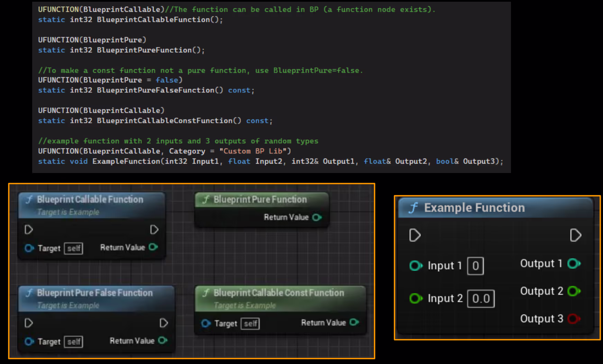Click Return Value pin of Blueprint Callable Function
This screenshot has width=603, height=364.
pyautogui.click(x=153, y=247)
